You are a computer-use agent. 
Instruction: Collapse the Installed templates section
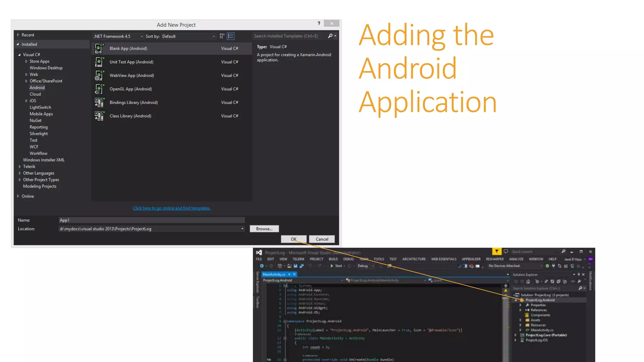(x=18, y=44)
